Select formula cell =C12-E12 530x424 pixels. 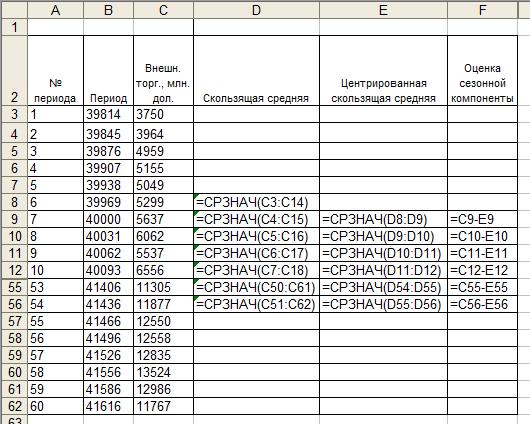tap(482, 270)
